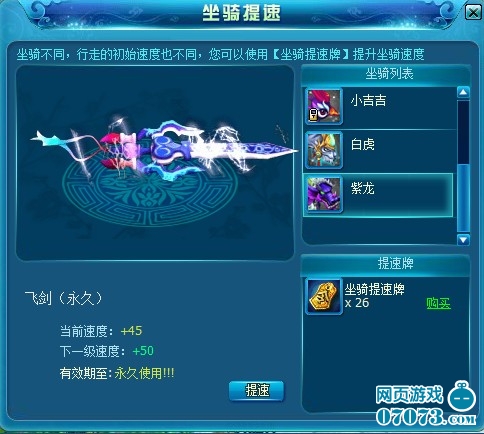Click the lock badge on 小吉吉 icon

click(313, 115)
